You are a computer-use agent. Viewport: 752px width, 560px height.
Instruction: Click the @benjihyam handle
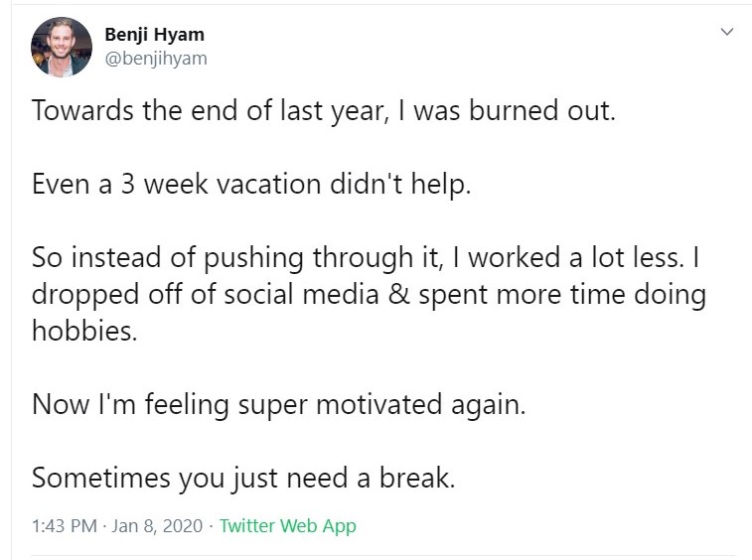tap(156, 58)
